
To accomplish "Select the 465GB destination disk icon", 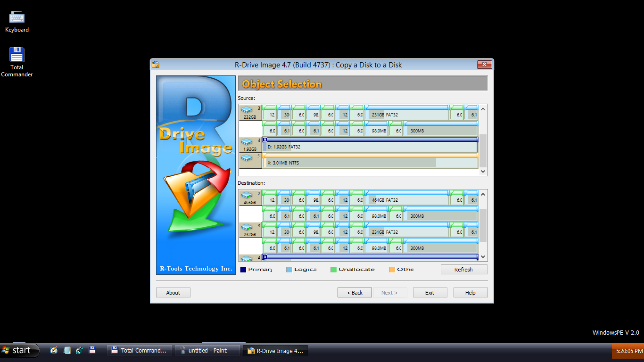I will [x=247, y=196].
